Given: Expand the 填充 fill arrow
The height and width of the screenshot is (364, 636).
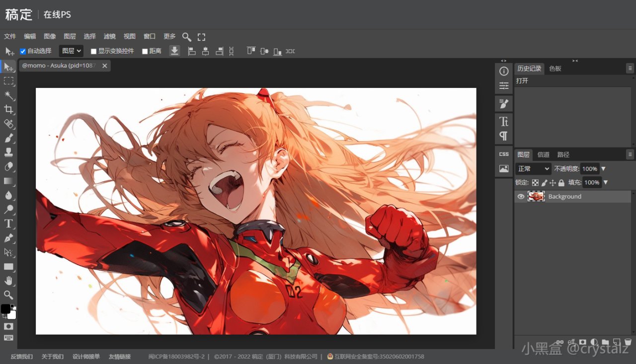Looking at the screenshot, I should [x=605, y=183].
